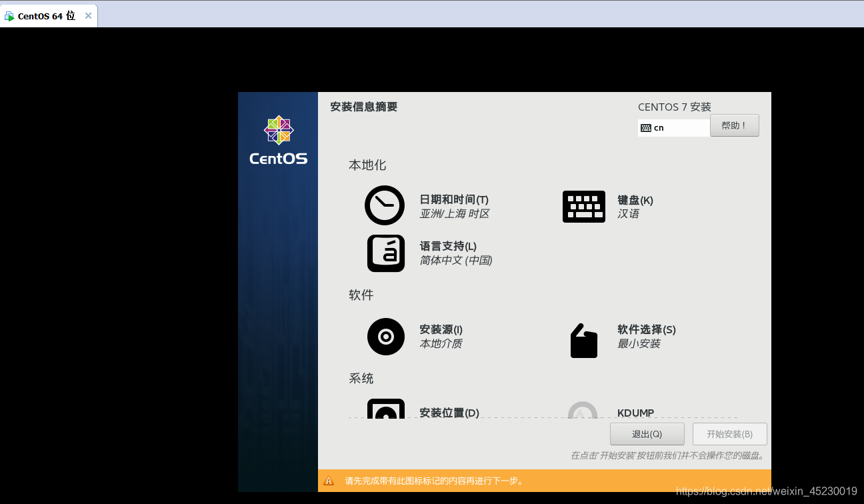Screen dimensions: 864x504
Task: Click the warning triangle icon
Action: pyautogui.click(x=329, y=481)
